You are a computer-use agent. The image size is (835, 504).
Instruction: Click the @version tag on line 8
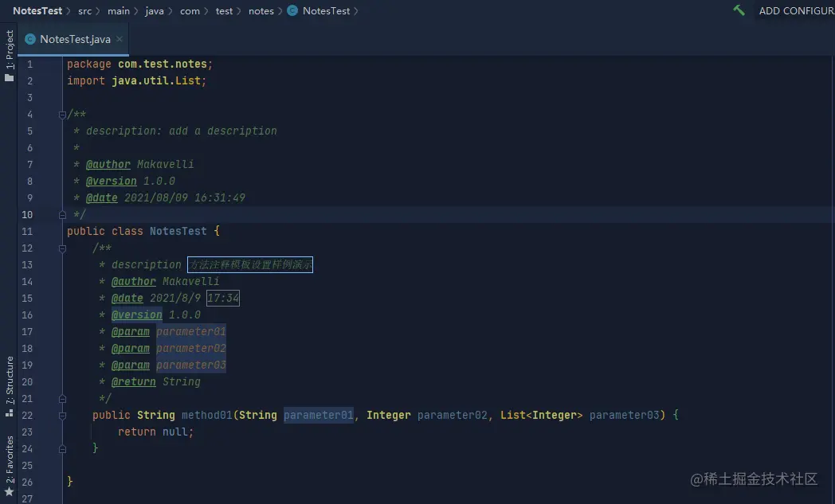click(x=112, y=181)
